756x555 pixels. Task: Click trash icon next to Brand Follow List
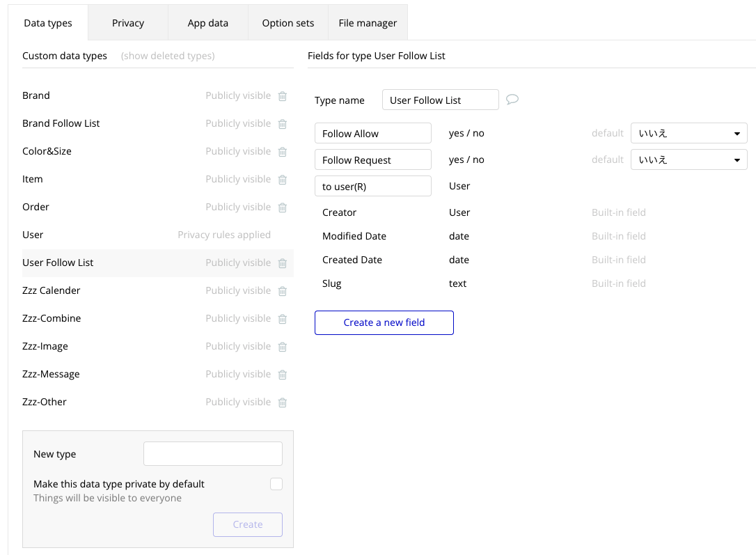click(283, 124)
